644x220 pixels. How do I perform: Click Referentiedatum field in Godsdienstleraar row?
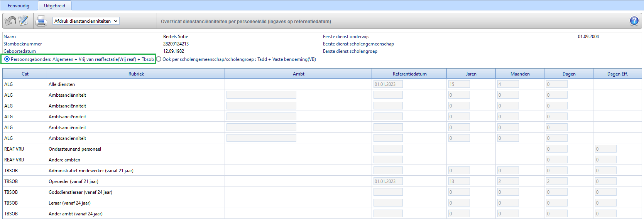[388, 192]
